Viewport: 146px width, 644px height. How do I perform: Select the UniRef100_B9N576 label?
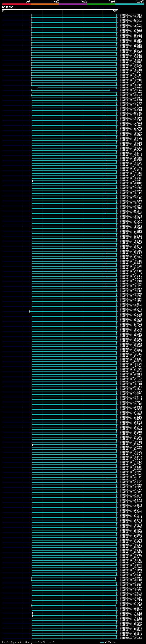click(x=131, y=32)
